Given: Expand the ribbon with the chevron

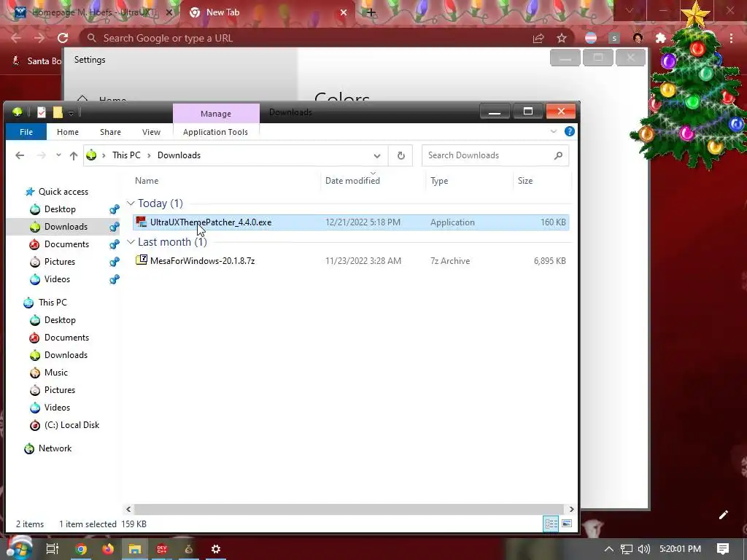Looking at the screenshot, I should click(x=554, y=131).
